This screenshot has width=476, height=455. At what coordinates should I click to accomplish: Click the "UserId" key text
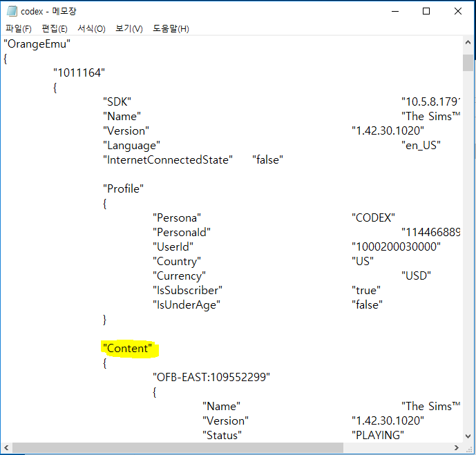(173, 247)
